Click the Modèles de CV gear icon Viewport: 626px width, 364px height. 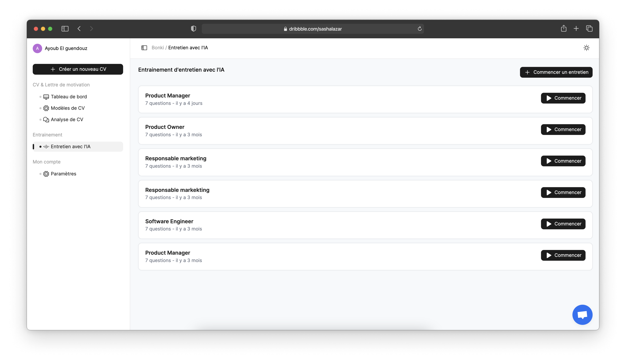(x=46, y=108)
